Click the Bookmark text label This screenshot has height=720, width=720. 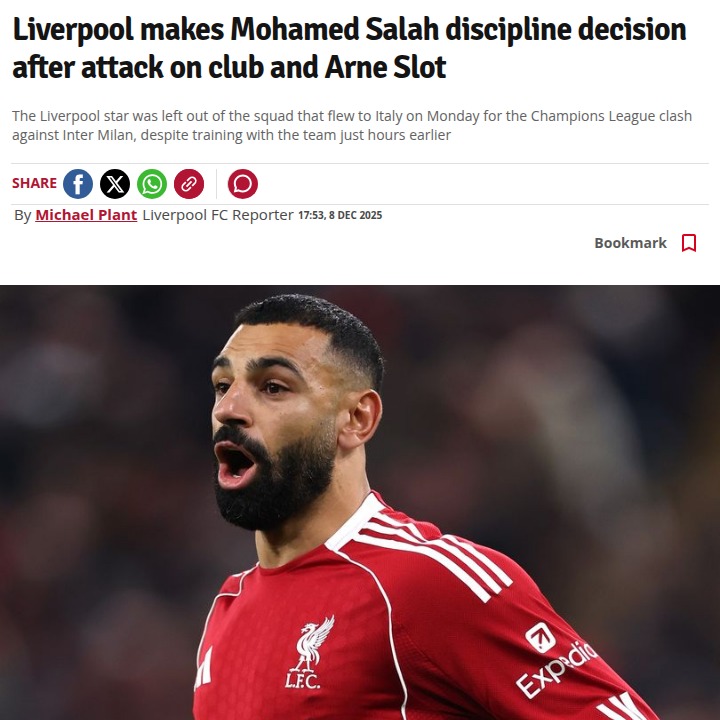pos(630,243)
